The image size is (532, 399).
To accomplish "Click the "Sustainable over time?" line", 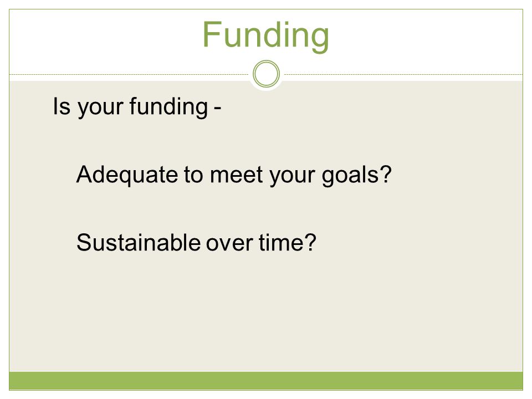I will (x=196, y=243).
